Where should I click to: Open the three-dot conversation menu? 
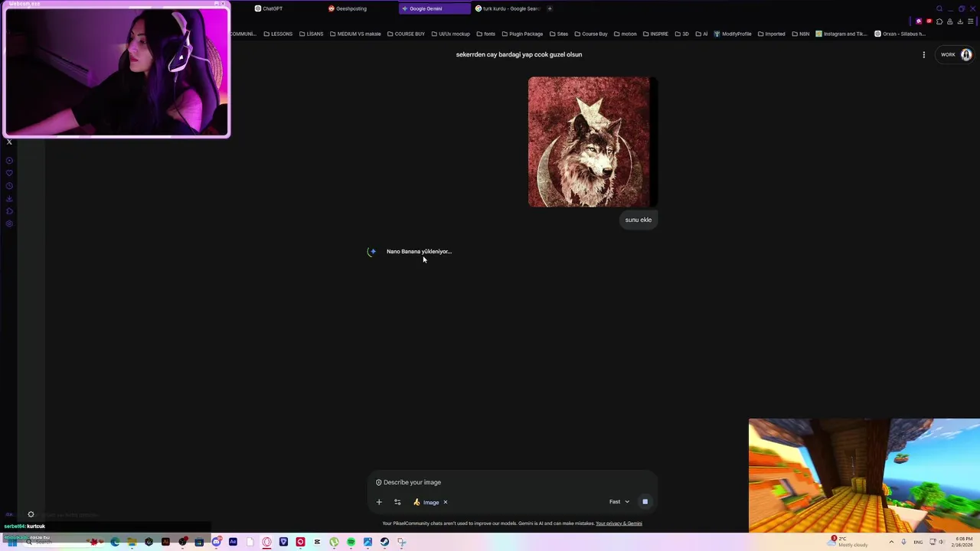(x=924, y=54)
